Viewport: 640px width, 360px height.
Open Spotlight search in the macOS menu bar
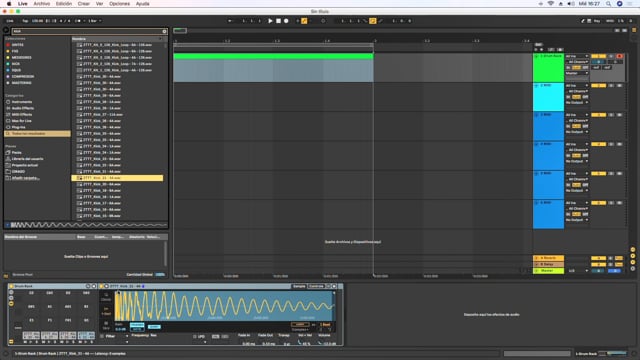pyautogui.click(x=609, y=4)
